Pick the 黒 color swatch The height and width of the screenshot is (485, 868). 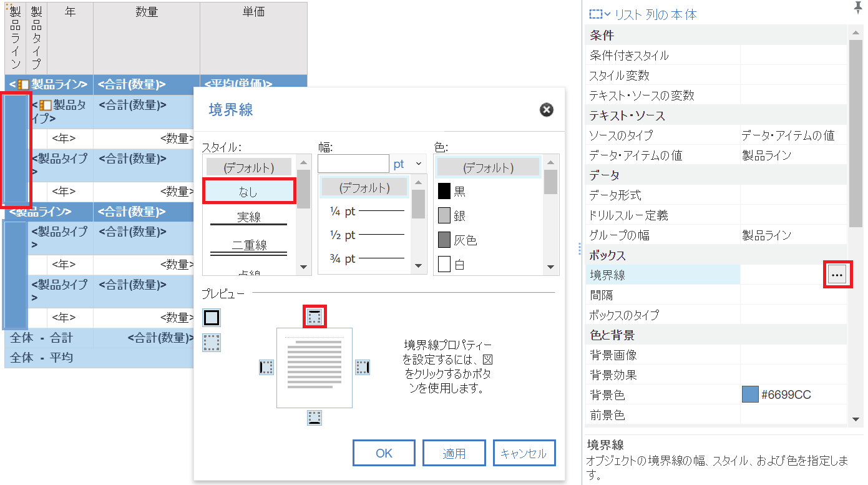pos(444,191)
